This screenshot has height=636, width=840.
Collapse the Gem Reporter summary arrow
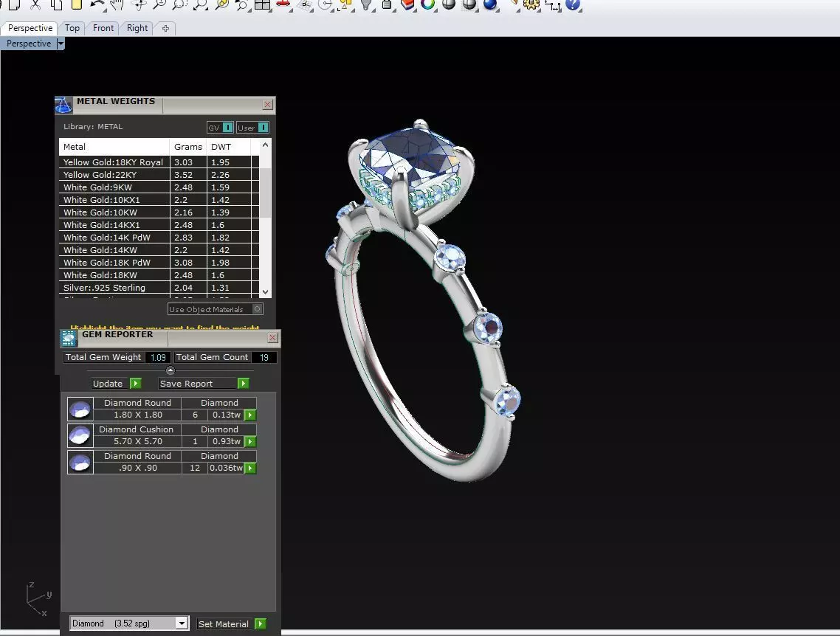point(171,370)
